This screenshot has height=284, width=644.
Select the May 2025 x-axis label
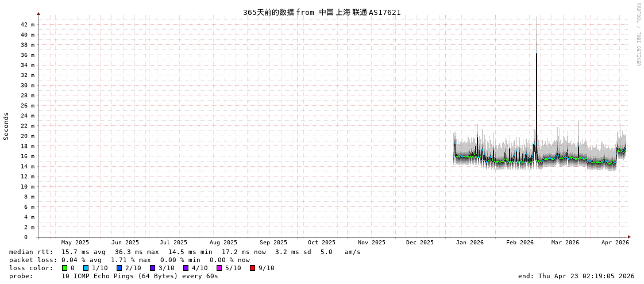pos(75,243)
